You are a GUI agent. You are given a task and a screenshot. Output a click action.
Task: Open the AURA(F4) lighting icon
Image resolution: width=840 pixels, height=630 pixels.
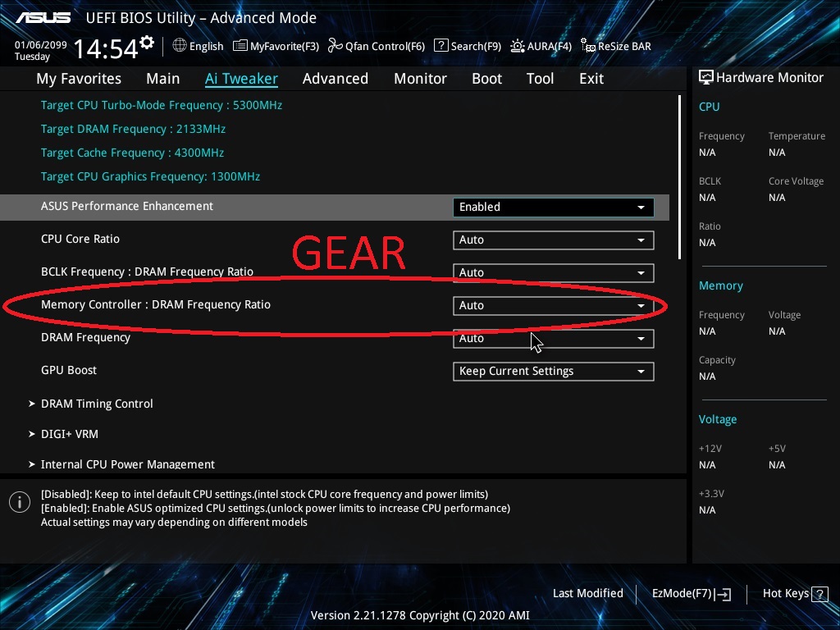517,46
